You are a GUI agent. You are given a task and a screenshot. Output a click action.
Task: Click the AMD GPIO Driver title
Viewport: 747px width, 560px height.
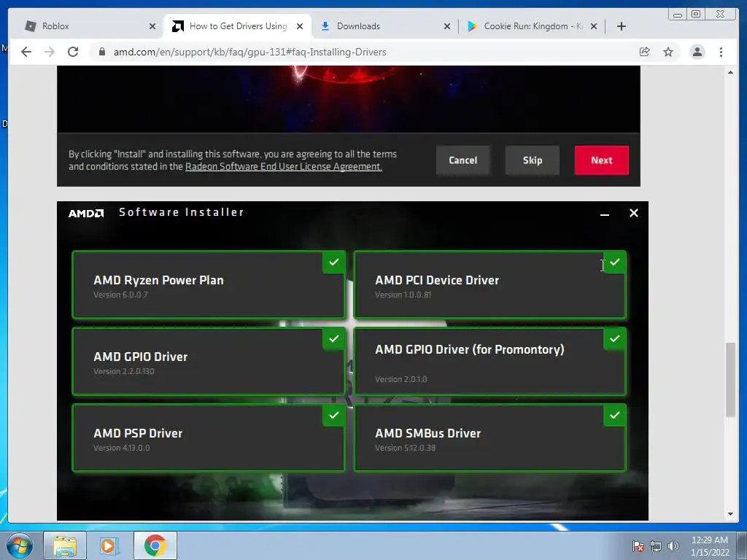(x=141, y=357)
